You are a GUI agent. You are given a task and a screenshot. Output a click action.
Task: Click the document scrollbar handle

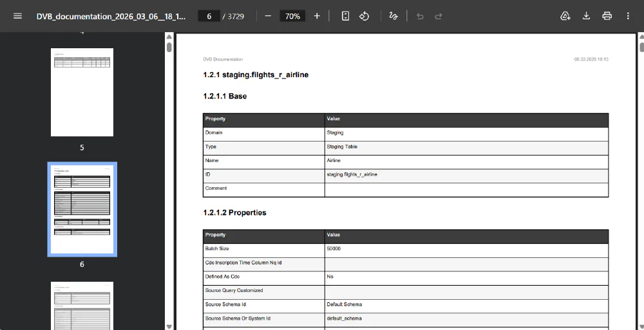pos(641,47)
